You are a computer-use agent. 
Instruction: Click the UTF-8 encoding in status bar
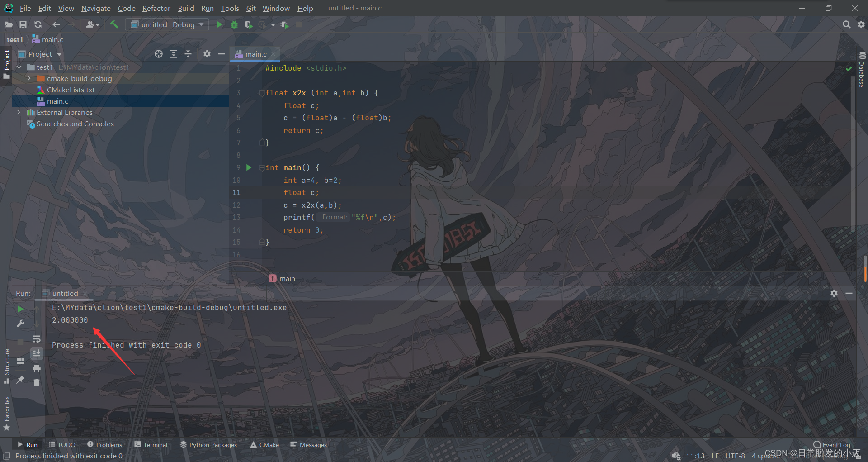point(735,456)
